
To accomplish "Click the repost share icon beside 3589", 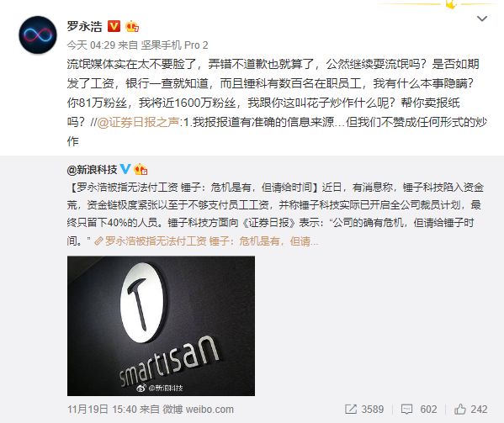I will (x=350, y=409).
